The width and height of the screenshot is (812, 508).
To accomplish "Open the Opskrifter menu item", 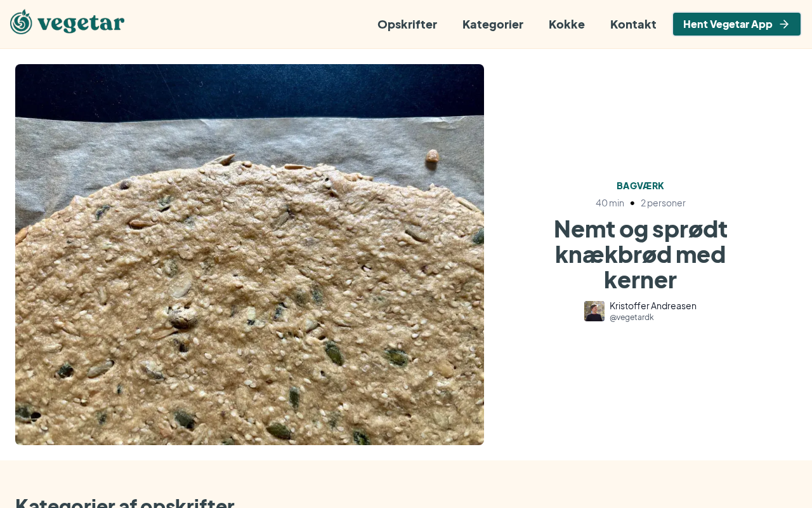I will tap(407, 24).
